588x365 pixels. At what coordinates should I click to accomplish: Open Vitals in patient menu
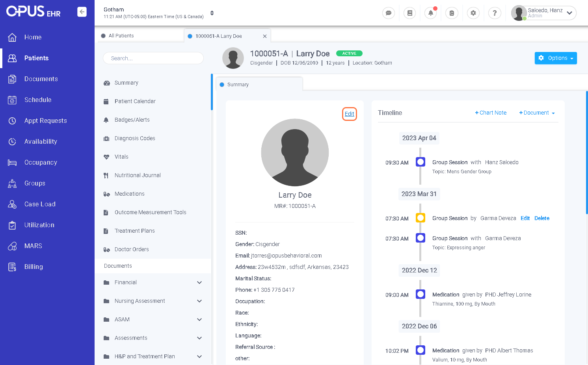121,157
